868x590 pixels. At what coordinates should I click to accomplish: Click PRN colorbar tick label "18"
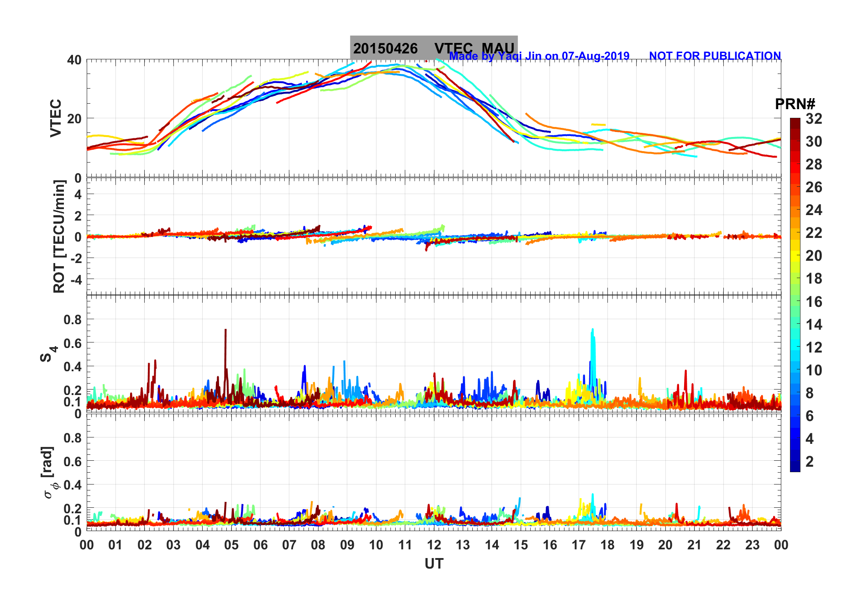click(x=814, y=279)
